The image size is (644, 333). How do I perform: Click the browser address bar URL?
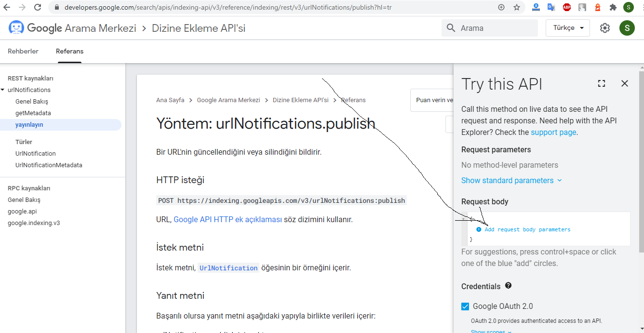click(228, 8)
